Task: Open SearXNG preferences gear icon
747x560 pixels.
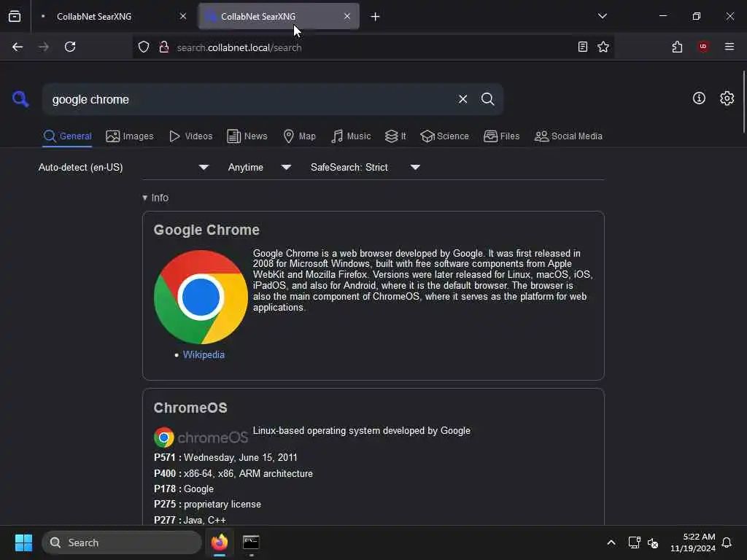Action: click(x=727, y=98)
